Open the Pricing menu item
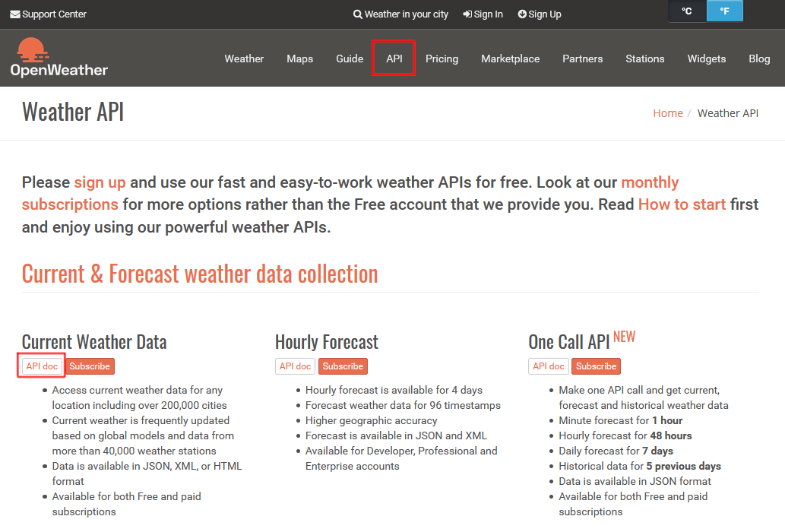 (x=442, y=59)
